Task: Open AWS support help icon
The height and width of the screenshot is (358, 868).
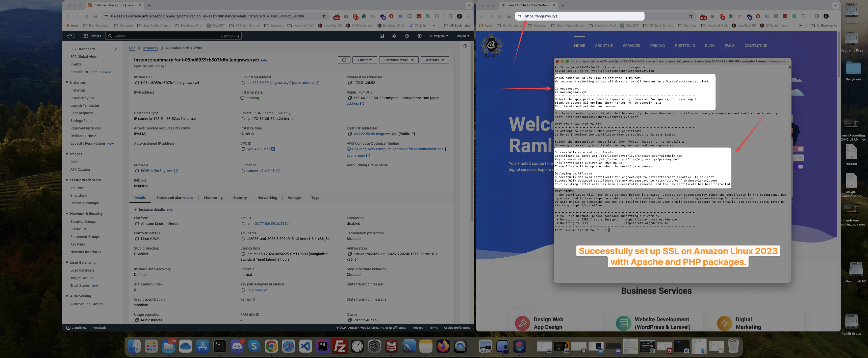Action: coord(407,36)
